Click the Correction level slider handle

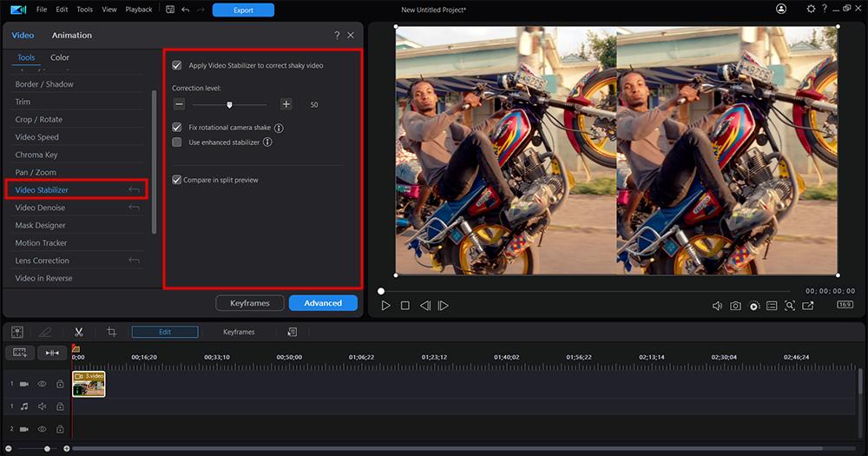click(230, 105)
